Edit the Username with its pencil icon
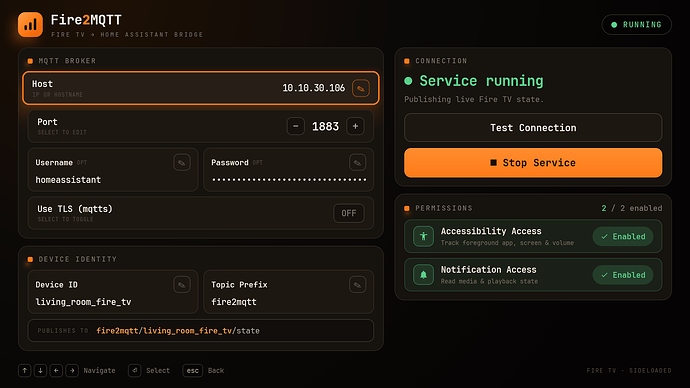Screen dimensions: 690x388 click(x=182, y=163)
